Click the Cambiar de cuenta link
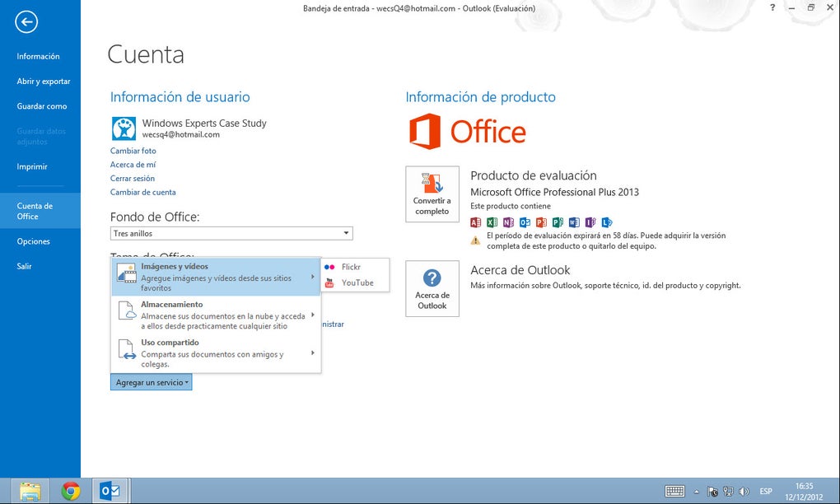Viewport: 840px width, 504px height. tap(143, 192)
